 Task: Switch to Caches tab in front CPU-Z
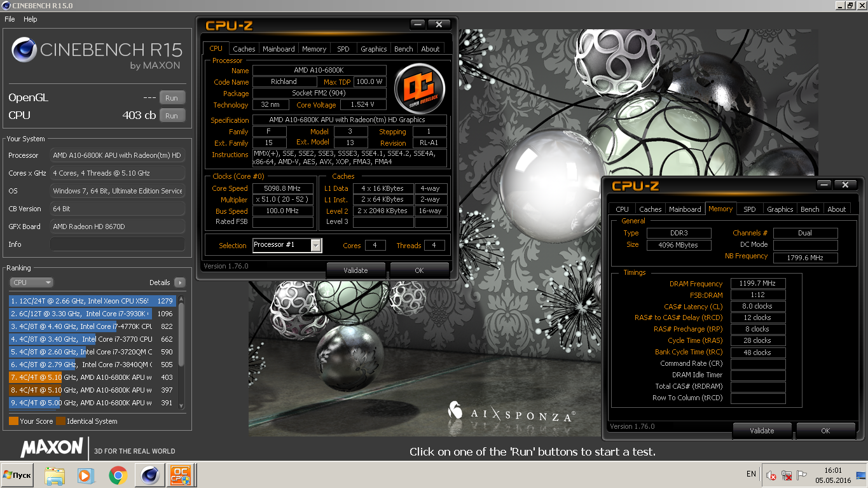tap(244, 49)
